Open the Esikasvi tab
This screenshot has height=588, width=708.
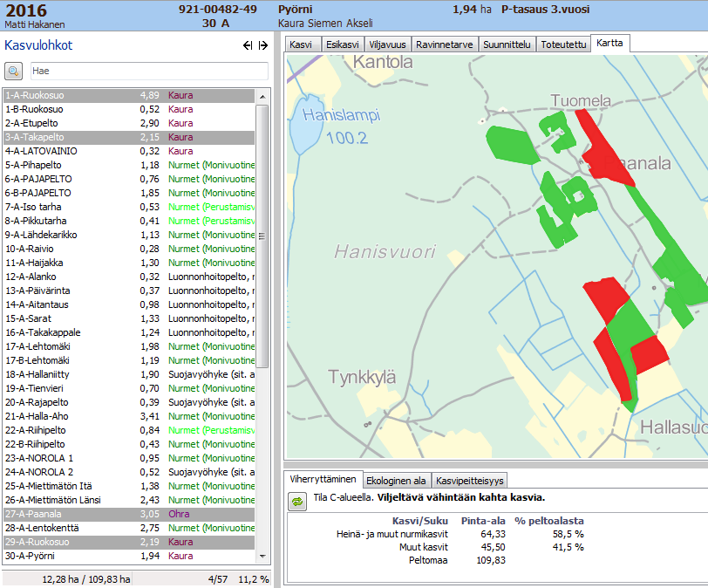click(343, 44)
